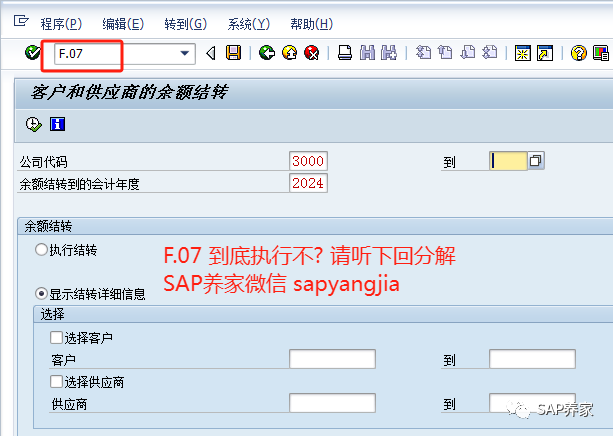613x436 pixels.
Task: Open the 系统(Y) menu
Action: pyautogui.click(x=249, y=24)
